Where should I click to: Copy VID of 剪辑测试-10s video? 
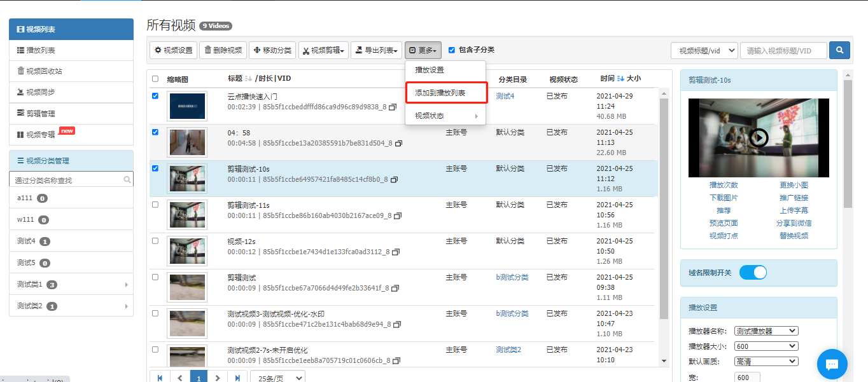pyautogui.click(x=394, y=180)
